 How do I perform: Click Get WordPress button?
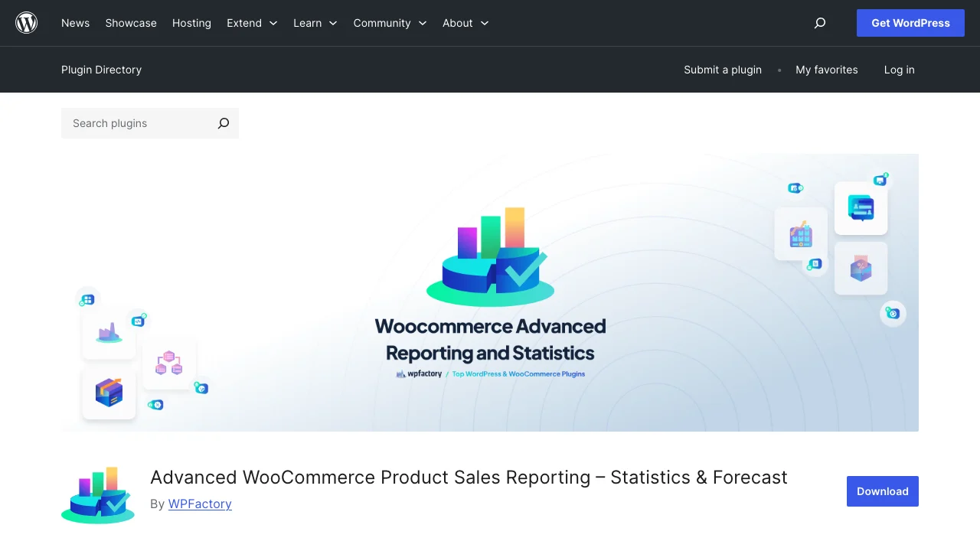(910, 23)
